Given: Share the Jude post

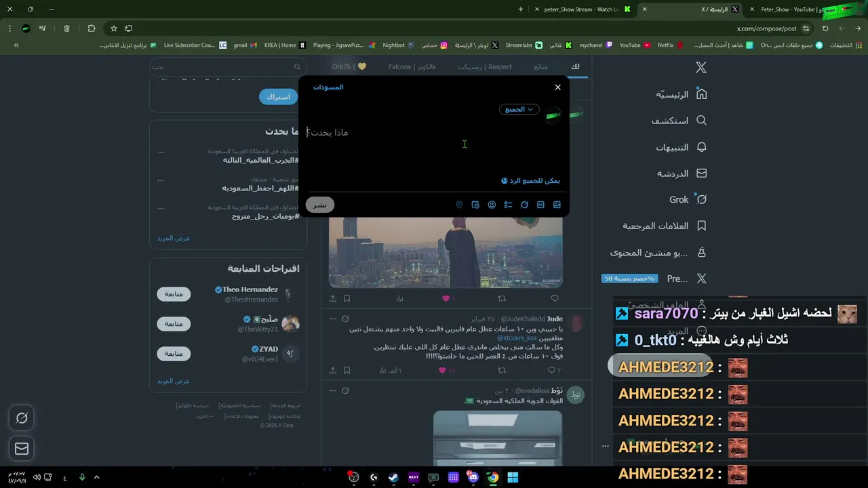Looking at the screenshot, I should (x=332, y=371).
